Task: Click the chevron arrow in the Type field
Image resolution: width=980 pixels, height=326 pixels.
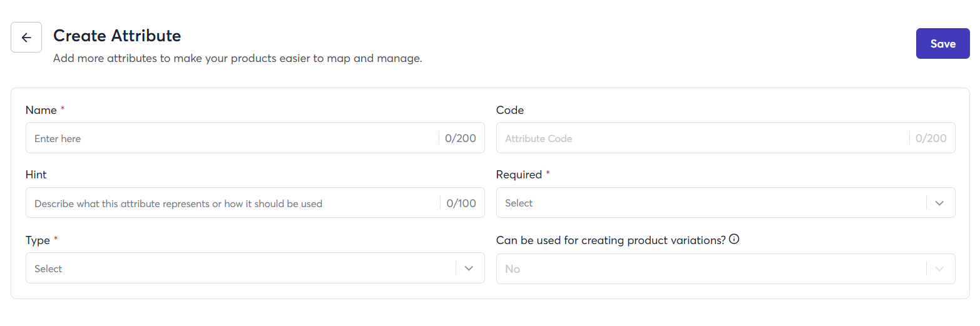Action: point(469,268)
